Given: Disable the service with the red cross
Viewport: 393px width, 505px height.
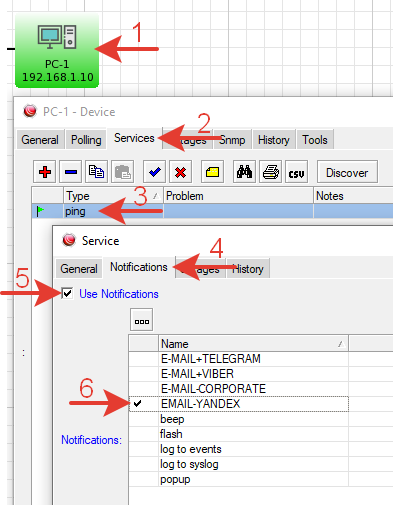Looking at the screenshot, I should 181,172.
